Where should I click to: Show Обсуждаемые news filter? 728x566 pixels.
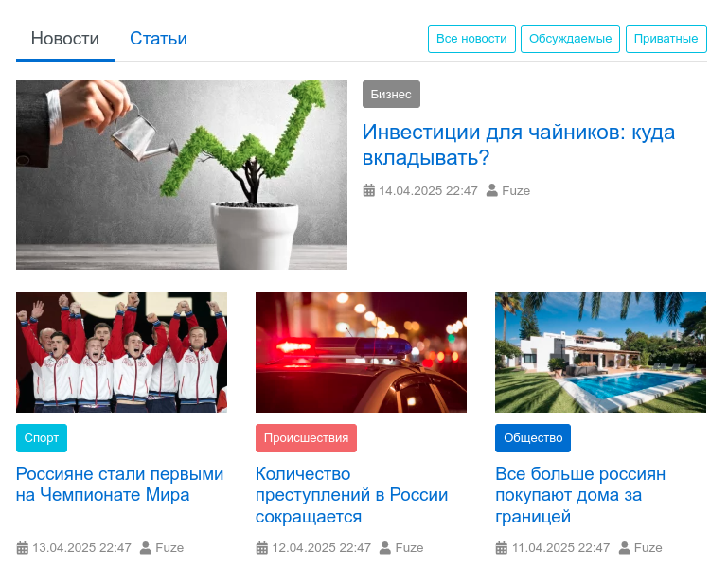tap(570, 39)
